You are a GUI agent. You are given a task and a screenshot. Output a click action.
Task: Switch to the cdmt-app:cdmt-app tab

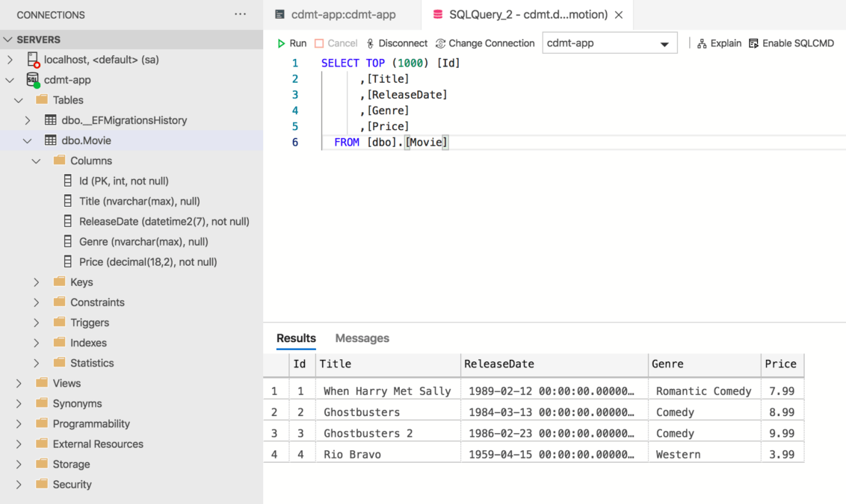[x=343, y=14]
